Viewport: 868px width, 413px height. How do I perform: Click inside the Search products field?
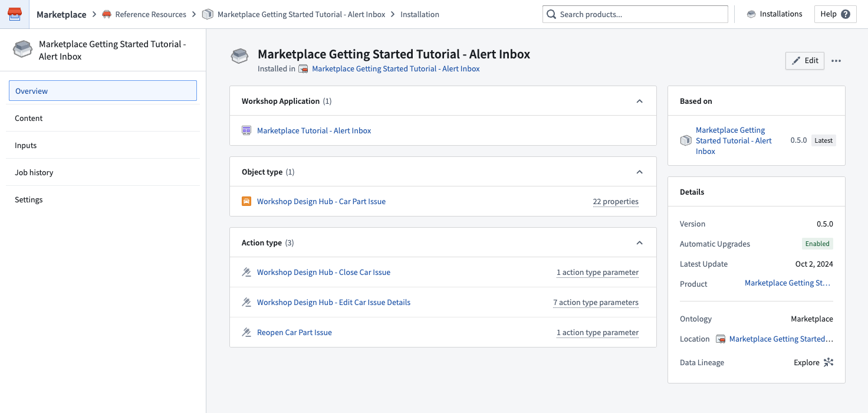point(635,14)
